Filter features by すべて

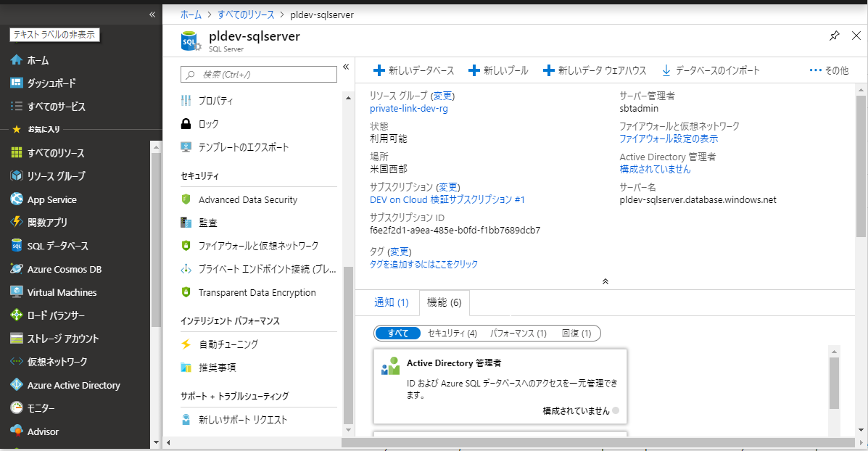tap(398, 333)
